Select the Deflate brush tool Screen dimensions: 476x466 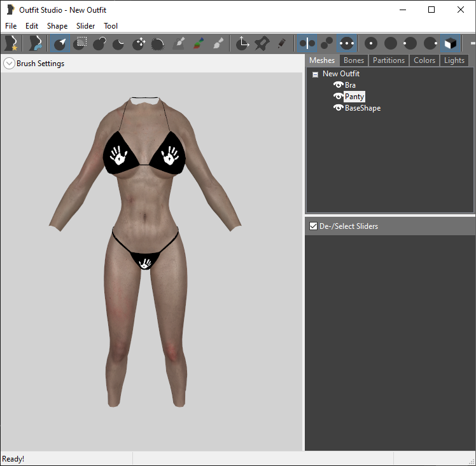[118, 43]
